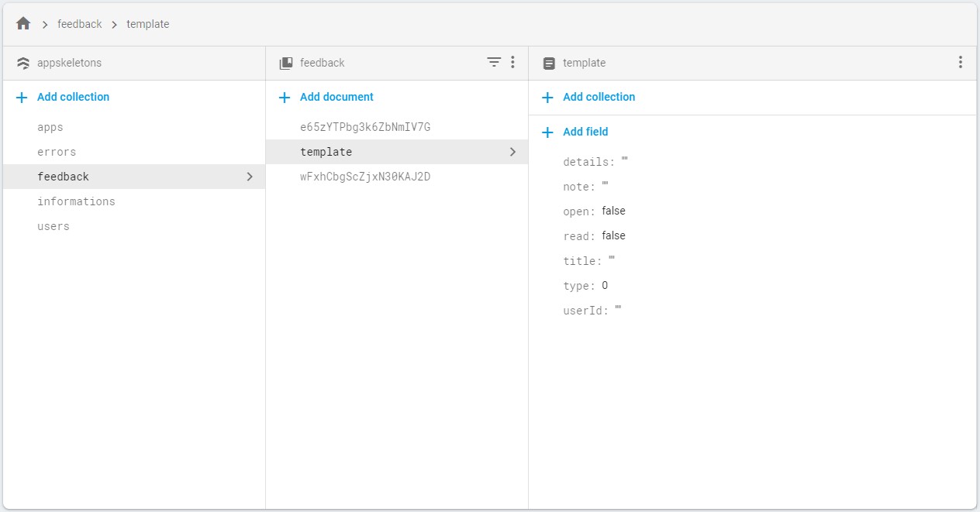
Task: Open the three-dot menu for the template document
Action: tap(961, 62)
